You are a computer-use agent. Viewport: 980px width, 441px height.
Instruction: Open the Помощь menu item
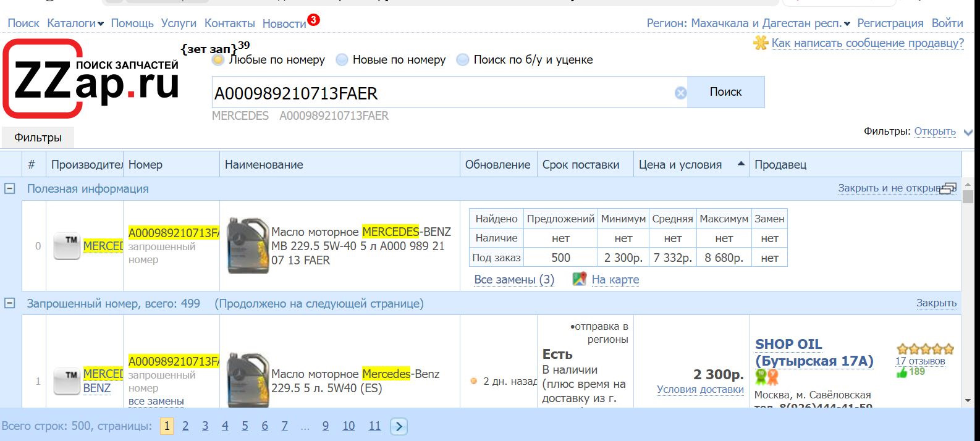(132, 23)
